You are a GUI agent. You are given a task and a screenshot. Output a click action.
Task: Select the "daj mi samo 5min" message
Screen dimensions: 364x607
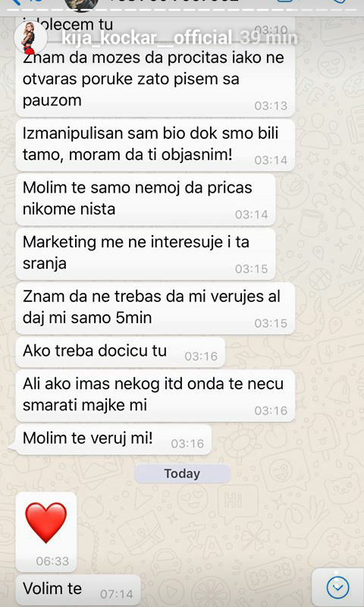(155, 308)
